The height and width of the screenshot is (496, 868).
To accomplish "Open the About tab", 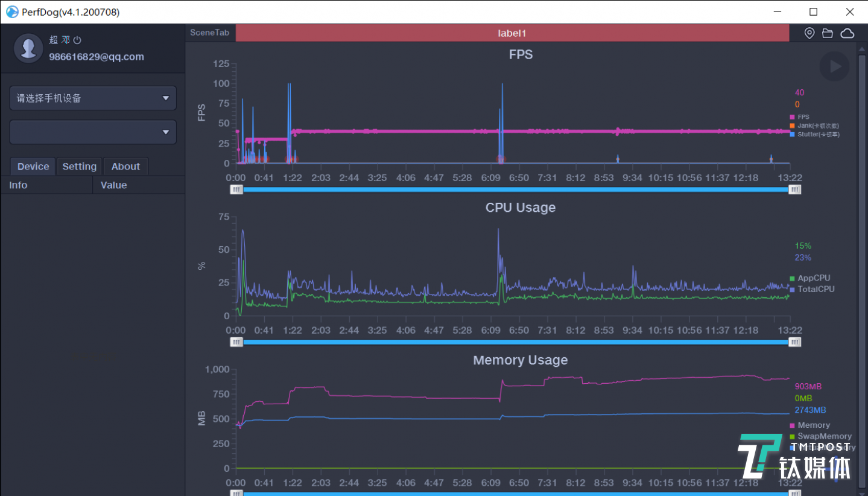I will [125, 167].
